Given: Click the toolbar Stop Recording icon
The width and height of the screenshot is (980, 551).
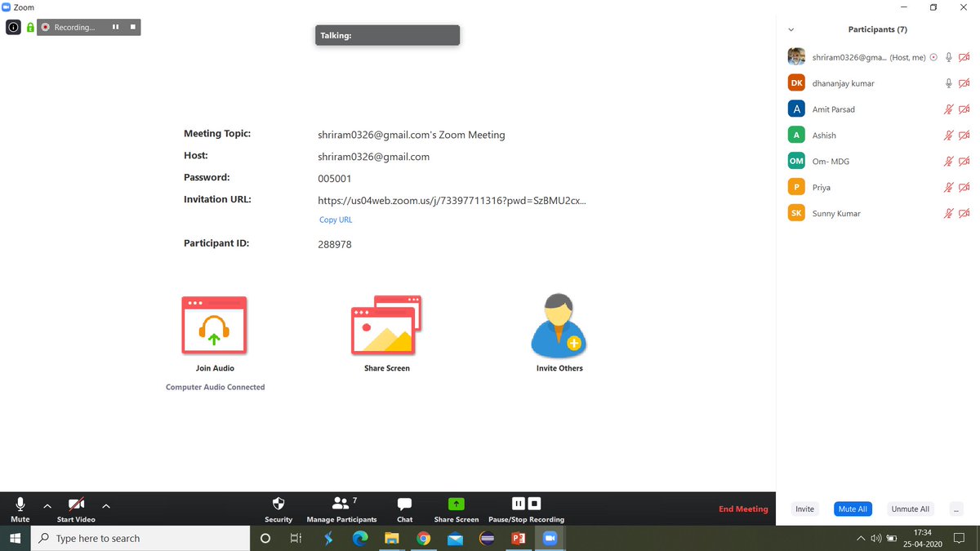Looking at the screenshot, I should (534, 504).
